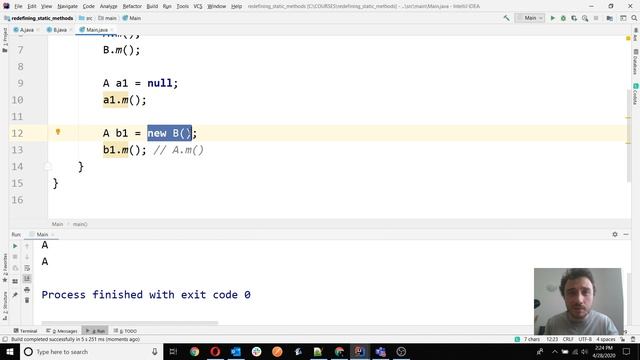Screen dimensions: 640x360
Task: Switch to the A.java editor tab
Action: tap(27, 30)
